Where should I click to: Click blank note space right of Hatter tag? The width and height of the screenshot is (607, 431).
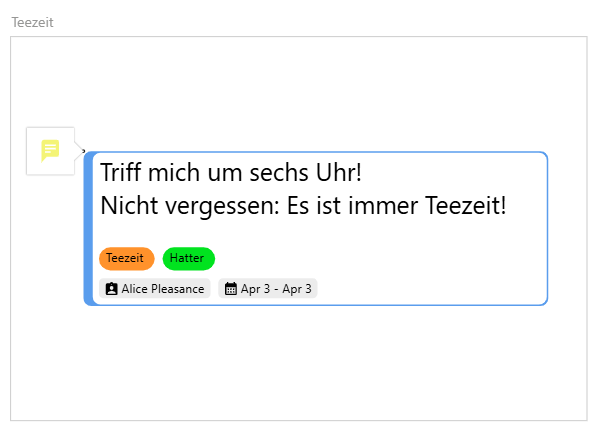tap(379, 258)
